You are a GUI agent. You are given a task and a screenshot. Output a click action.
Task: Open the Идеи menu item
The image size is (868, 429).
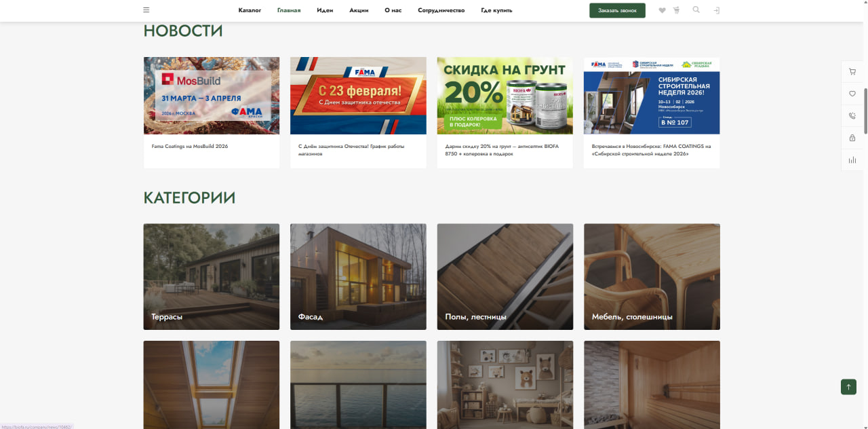(x=325, y=10)
